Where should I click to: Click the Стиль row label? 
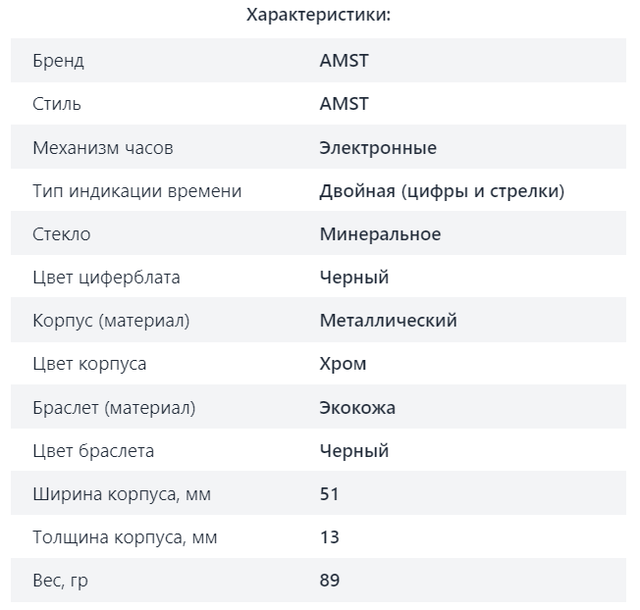point(57,104)
